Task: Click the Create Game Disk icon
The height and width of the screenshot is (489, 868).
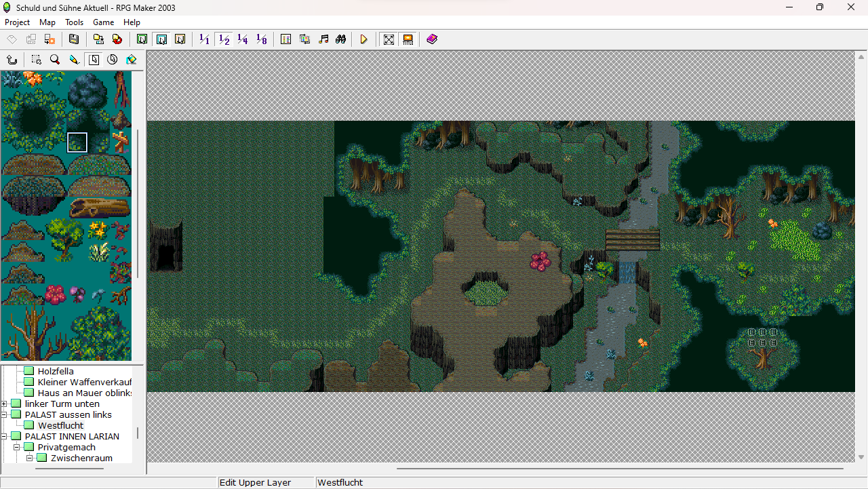Action: pyautogui.click(x=98, y=39)
